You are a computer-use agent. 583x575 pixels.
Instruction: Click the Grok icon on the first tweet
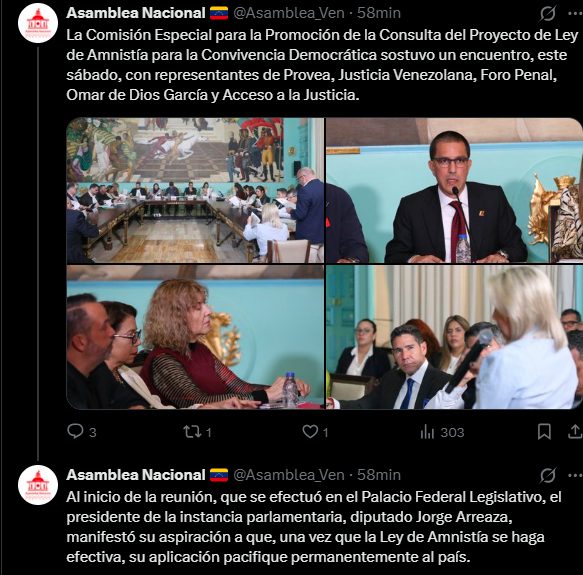(548, 13)
